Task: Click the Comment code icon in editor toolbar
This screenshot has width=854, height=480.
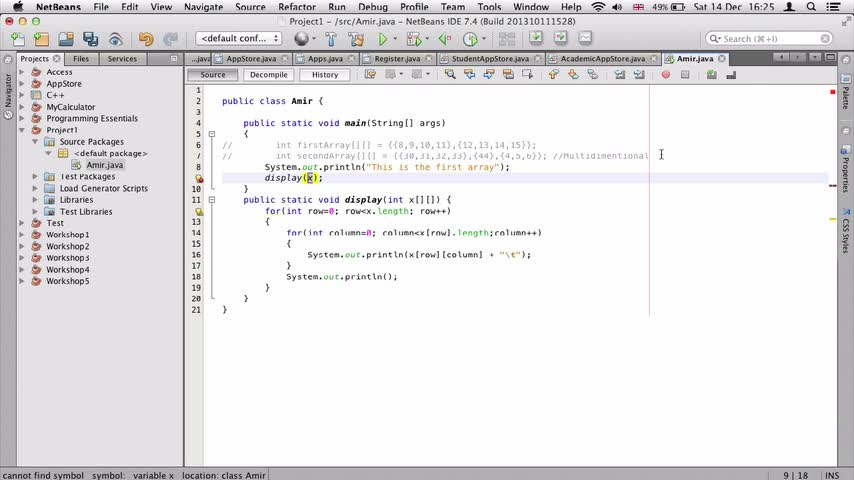Action: 711,74
